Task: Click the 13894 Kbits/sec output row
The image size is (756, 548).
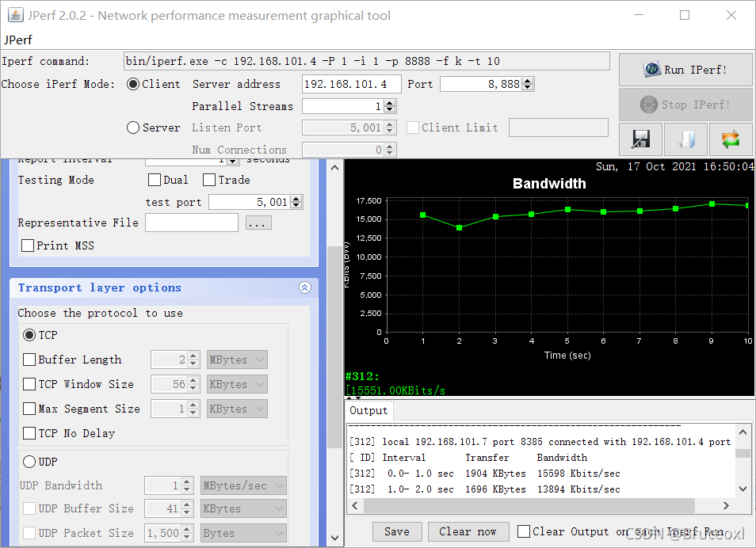Action: [485, 489]
